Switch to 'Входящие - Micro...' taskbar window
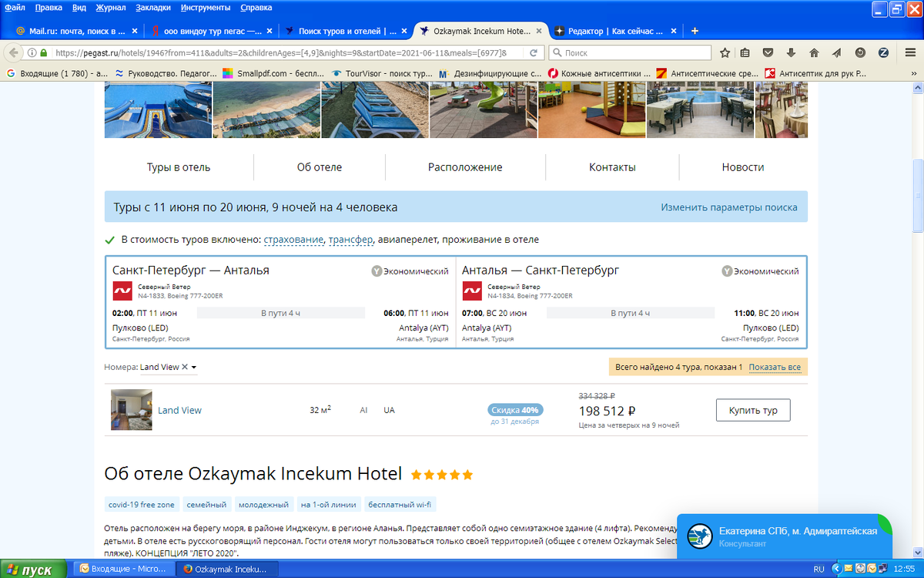This screenshot has width=924, height=578. tap(124, 570)
